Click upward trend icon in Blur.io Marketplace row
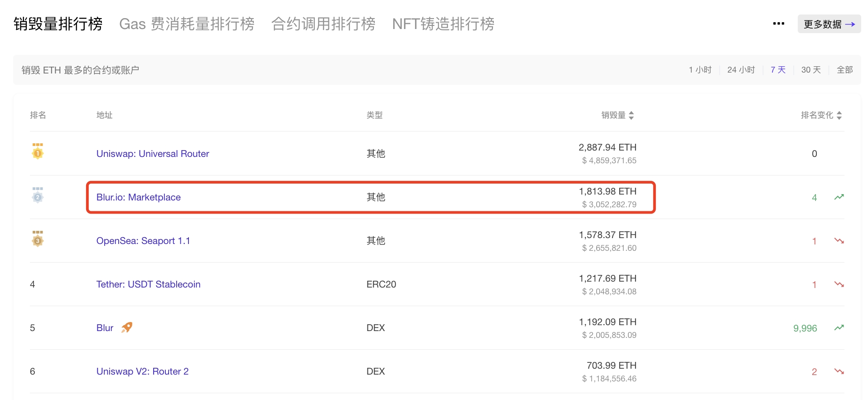Screen dimensions: 868x400 click(839, 197)
